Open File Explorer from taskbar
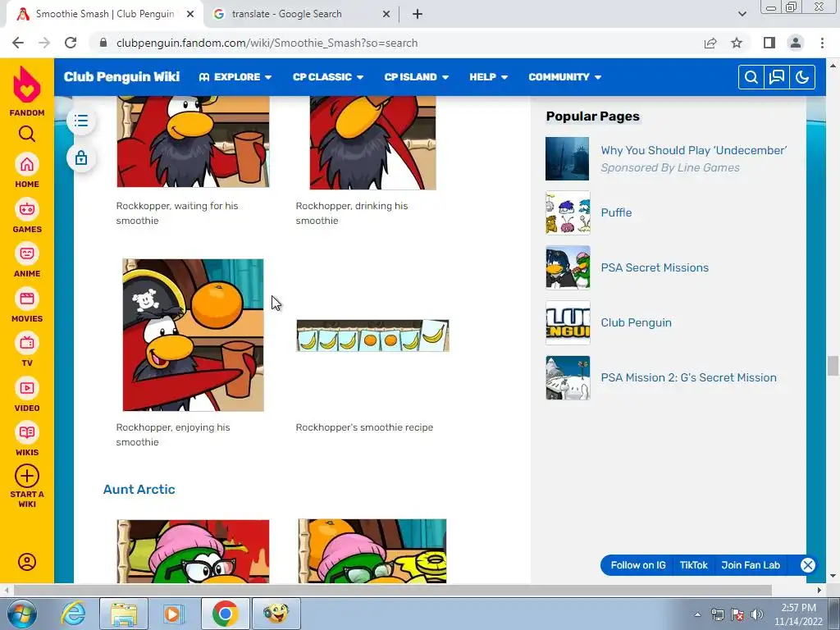The width and height of the screenshot is (840, 630). click(x=124, y=614)
